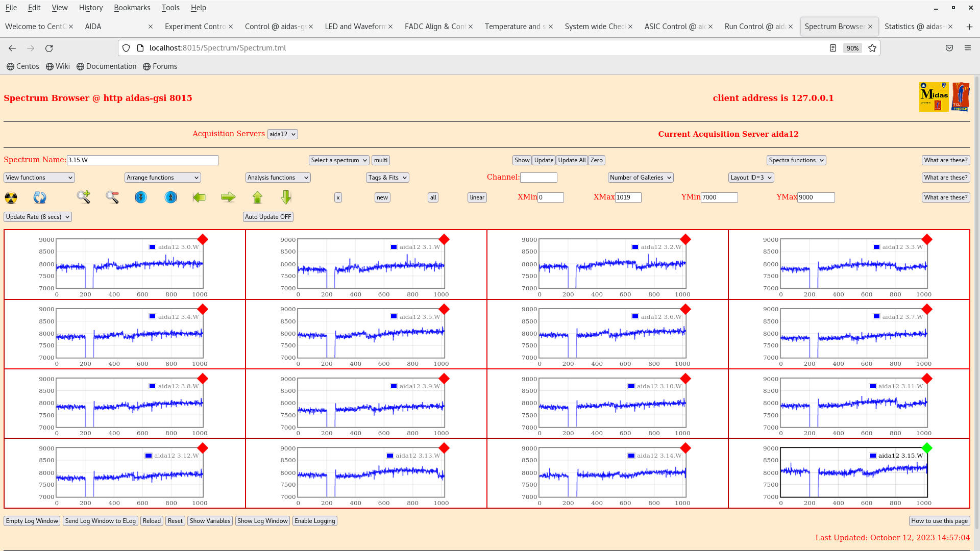Click the radiation hazard icon
The image size is (980, 551).
[11, 197]
